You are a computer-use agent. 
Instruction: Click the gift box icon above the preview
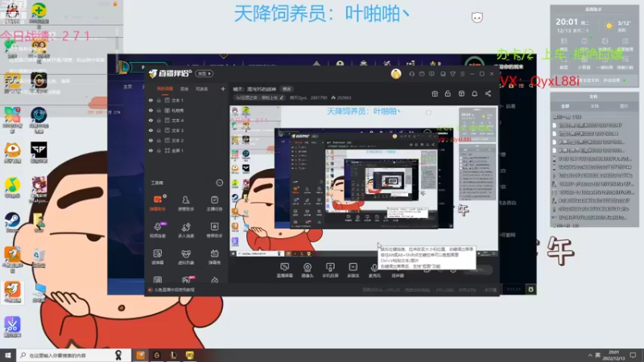click(435, 94)
